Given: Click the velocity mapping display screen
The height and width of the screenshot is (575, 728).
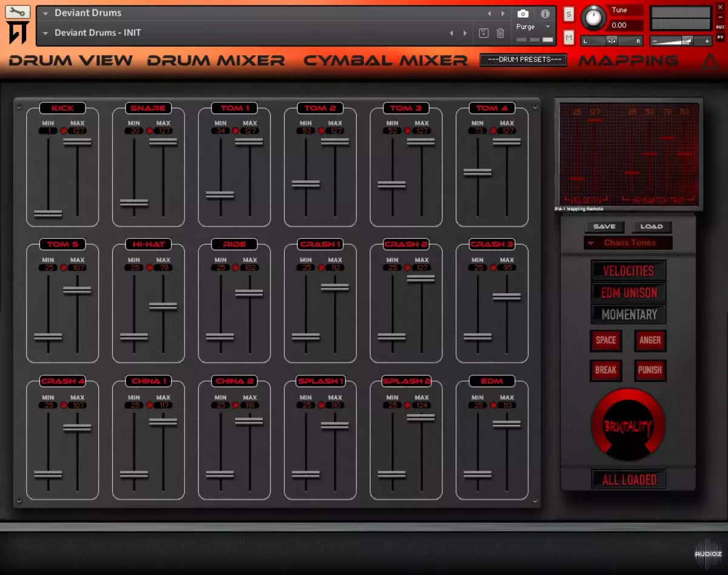Looking at the screenshot, I should 629,154.
